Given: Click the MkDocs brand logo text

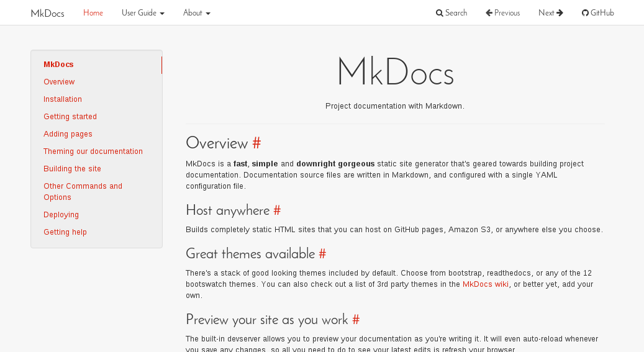Looking at the screenshot, I should point(48,13).
